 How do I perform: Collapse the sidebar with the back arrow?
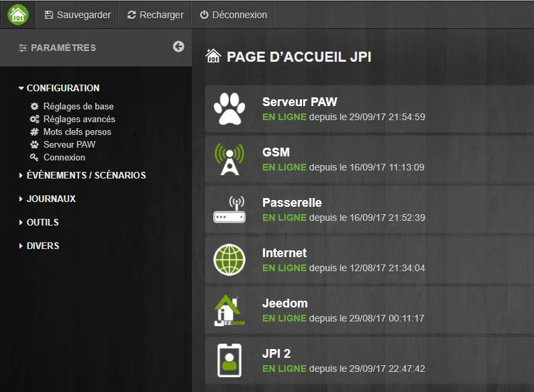178,46
